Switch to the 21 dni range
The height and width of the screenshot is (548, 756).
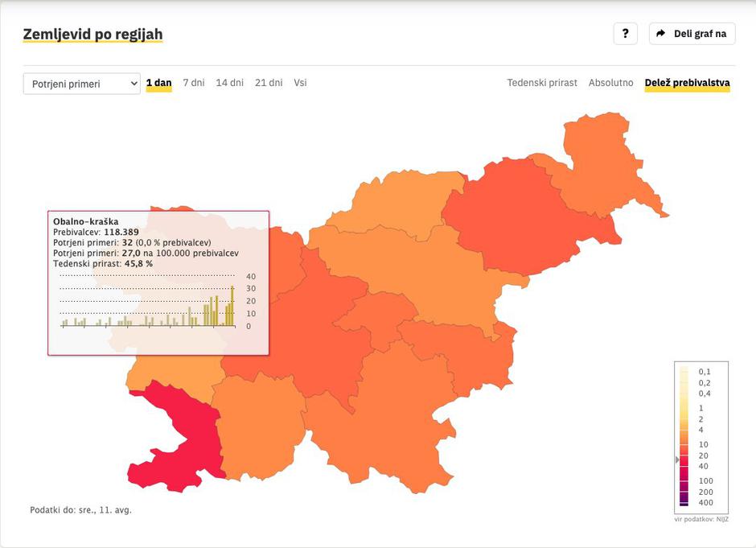coord(269,83)
